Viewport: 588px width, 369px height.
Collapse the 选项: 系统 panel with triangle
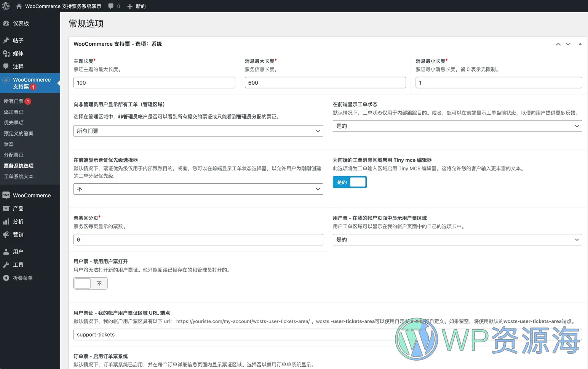click(580, 44)
